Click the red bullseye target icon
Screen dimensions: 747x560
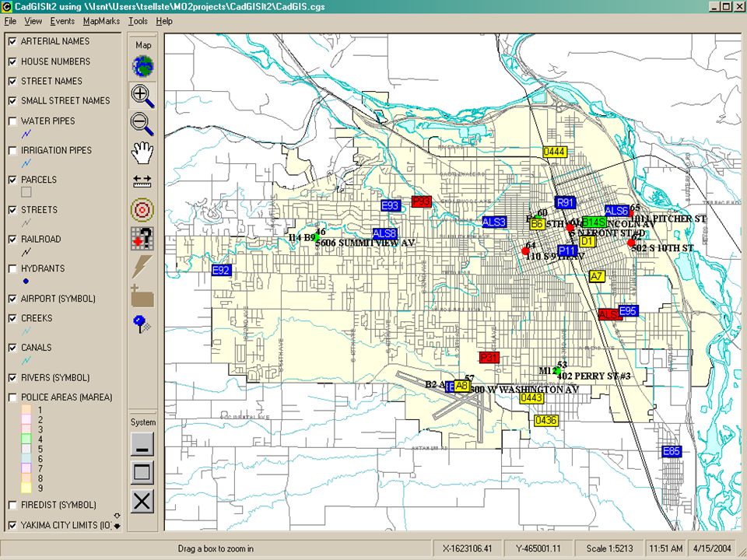click(142, 209)
